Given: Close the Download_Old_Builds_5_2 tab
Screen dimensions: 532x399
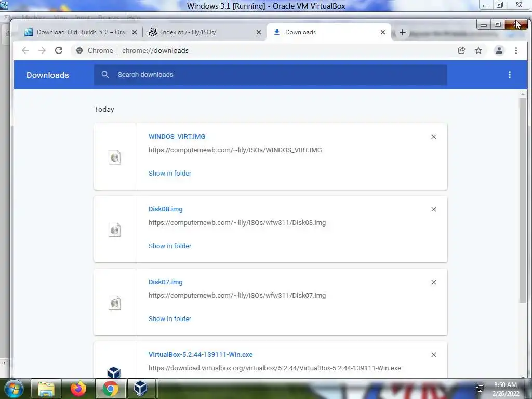Looking at the screenshot, I should (x=135, y=32).
